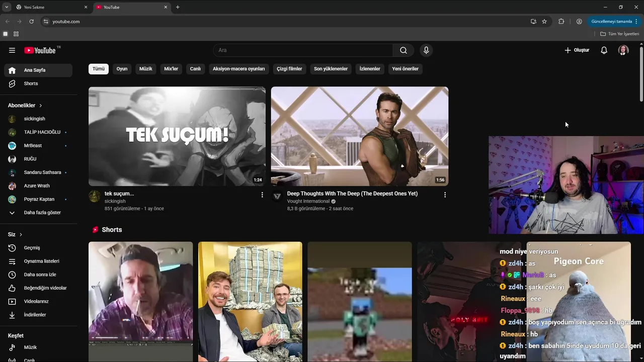Screen dimensions: 644x362
Task: Click the sickingish channel avatar under video
Action: [x=95, y=196]
